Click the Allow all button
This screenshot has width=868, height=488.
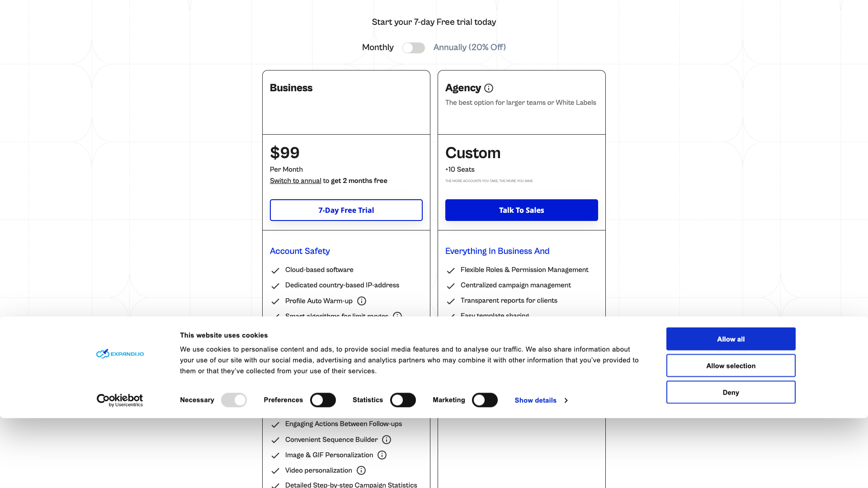731,338
